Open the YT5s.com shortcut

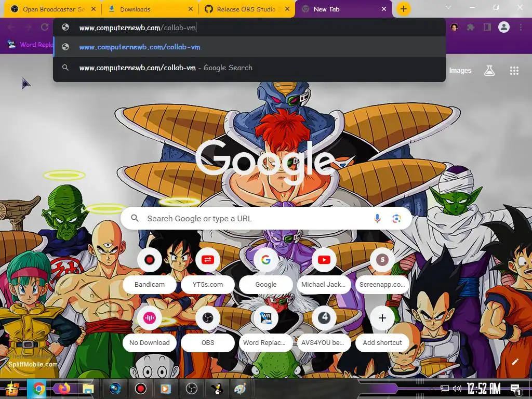208,271
